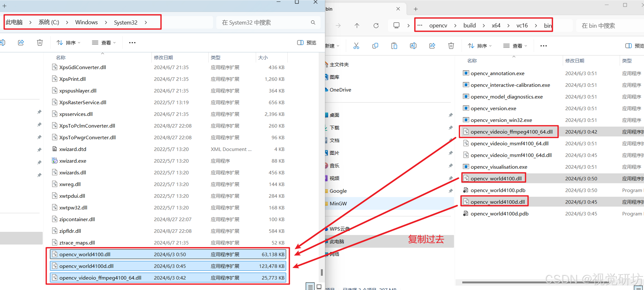Sort by 修改日期 column in bin window

point(574,61)
